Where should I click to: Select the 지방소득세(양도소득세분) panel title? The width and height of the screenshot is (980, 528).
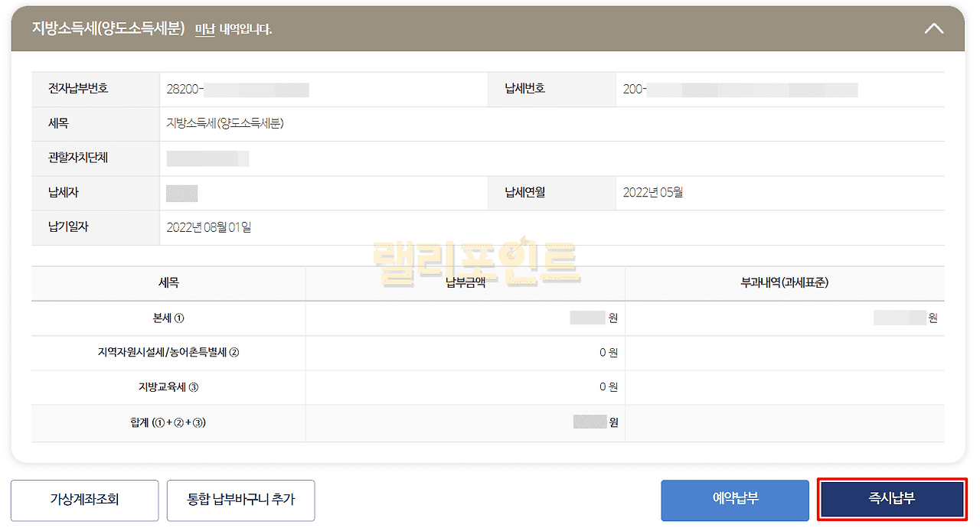click(108, 29)
